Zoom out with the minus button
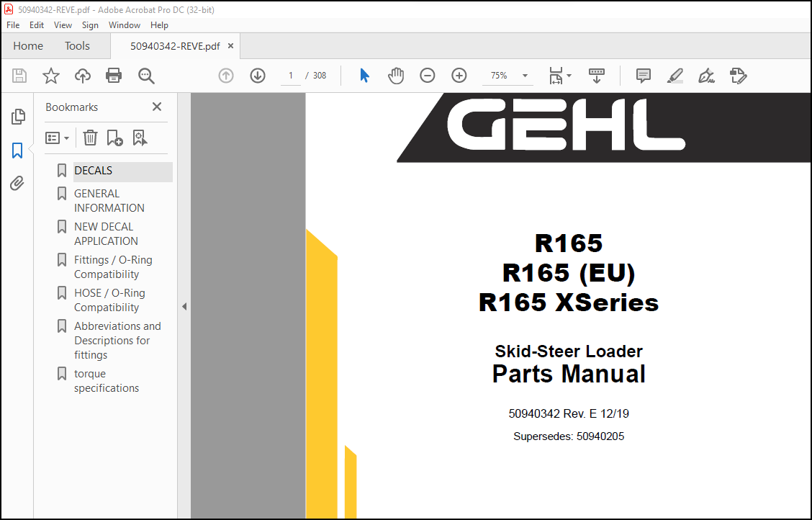 (427, 76)
